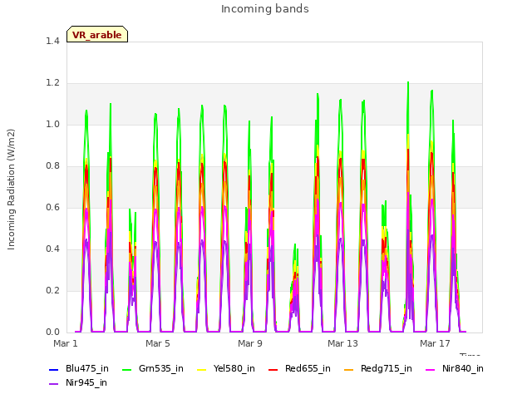The width and height of the screenshot is (532, 399).
Task: Click the Mar 5 x-axis tick label
Action: [x=158, y=343]
